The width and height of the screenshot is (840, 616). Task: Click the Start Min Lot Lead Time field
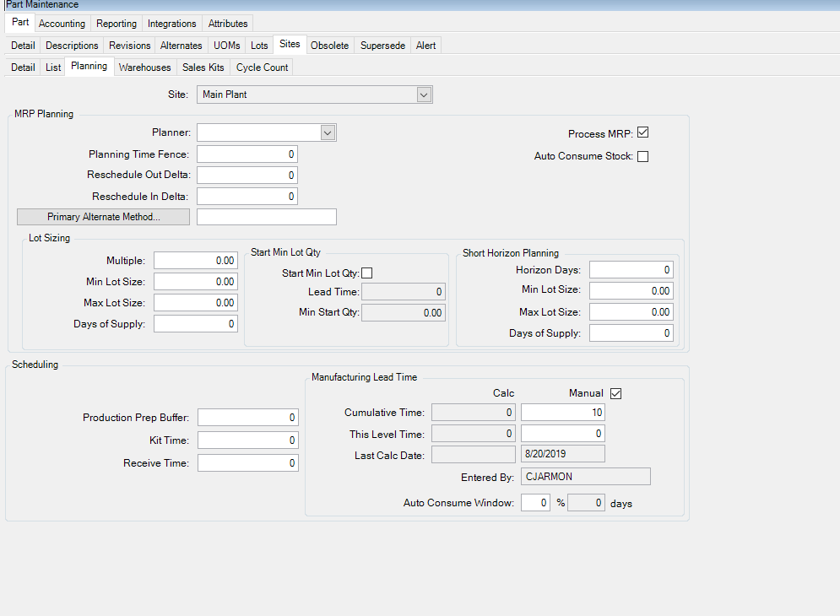coord(404,292)
